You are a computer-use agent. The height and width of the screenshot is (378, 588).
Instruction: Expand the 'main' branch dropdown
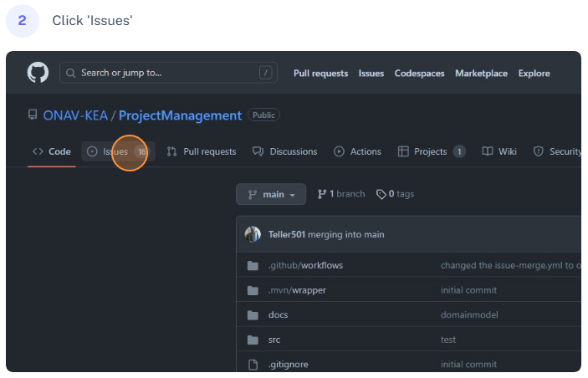coord(271,194)
